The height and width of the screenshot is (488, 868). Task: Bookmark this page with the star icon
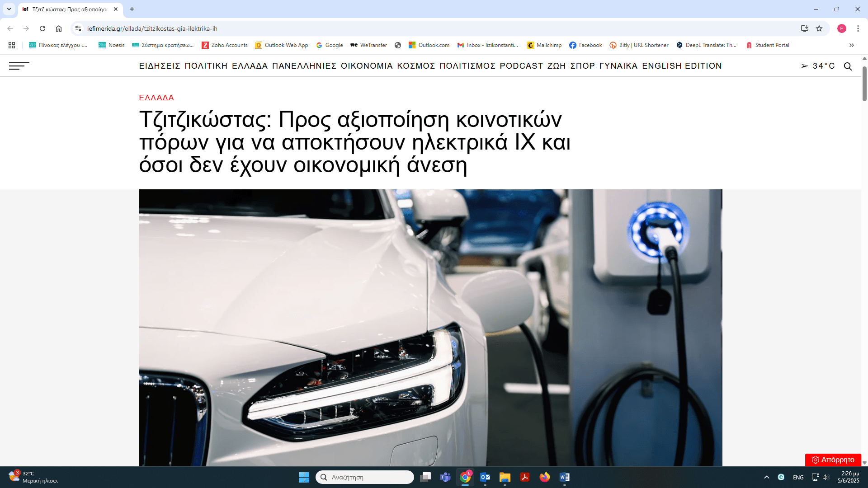819,28
